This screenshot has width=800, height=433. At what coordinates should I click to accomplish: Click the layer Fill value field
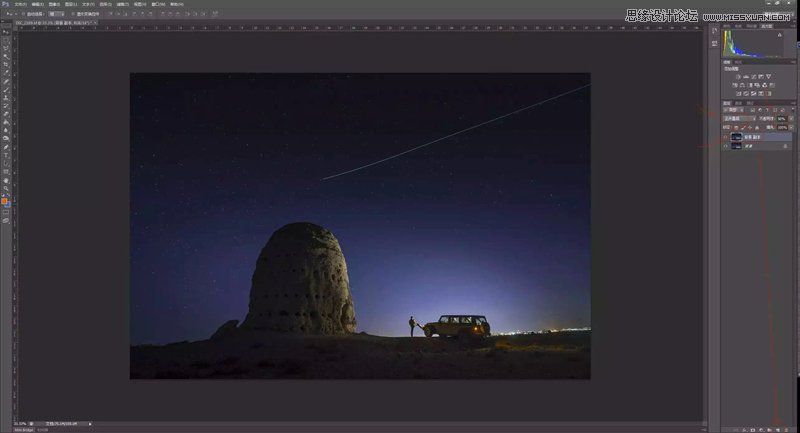[781, 128]
